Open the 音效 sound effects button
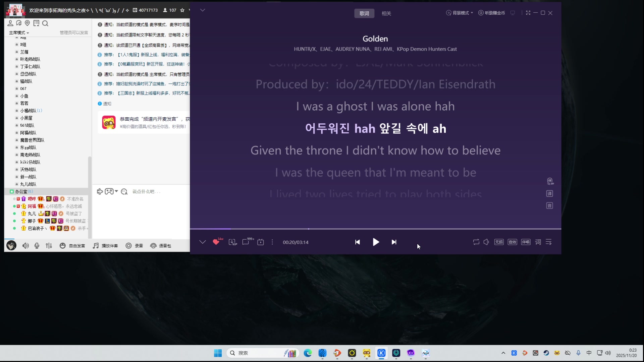This screenshot has height=362, width=644. (x=512, y=242)
